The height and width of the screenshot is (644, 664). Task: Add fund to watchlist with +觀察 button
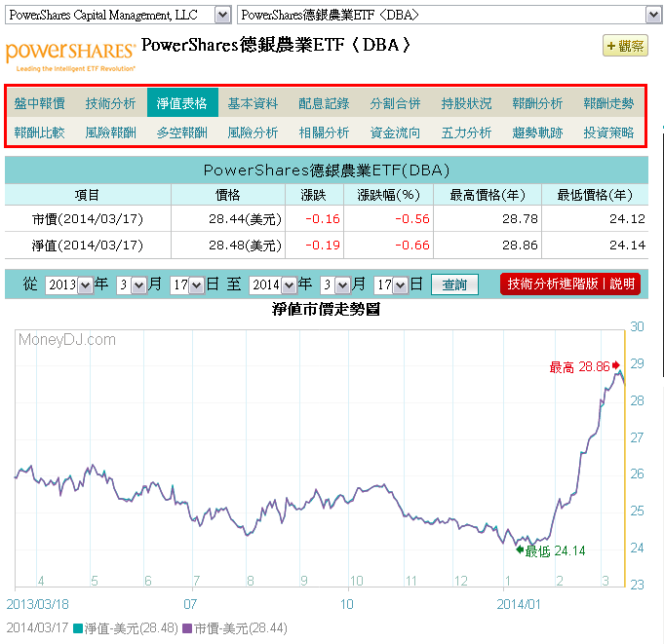(x=625, y=46)
